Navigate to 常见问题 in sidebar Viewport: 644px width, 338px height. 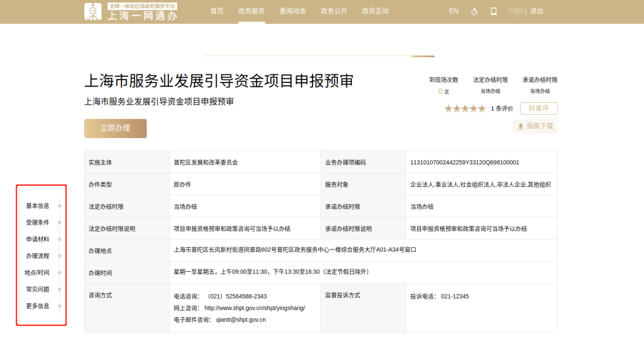click(x=38, y=290)
